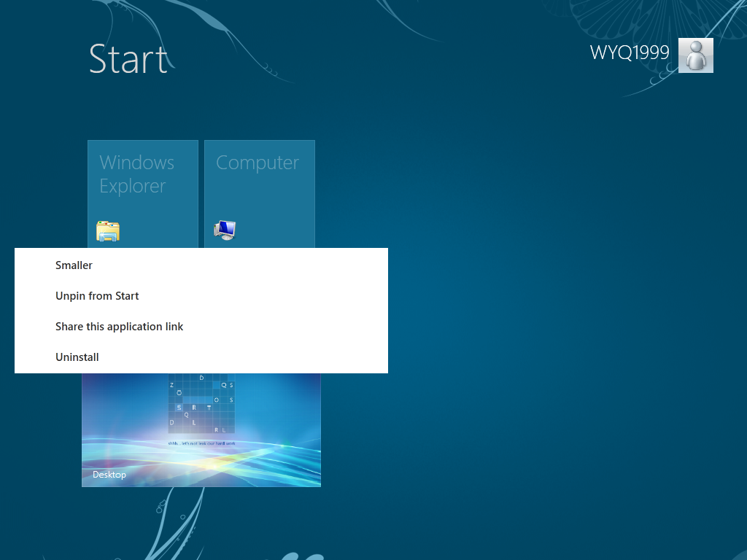Choose Unpin from Start

[x=97, y=296]
